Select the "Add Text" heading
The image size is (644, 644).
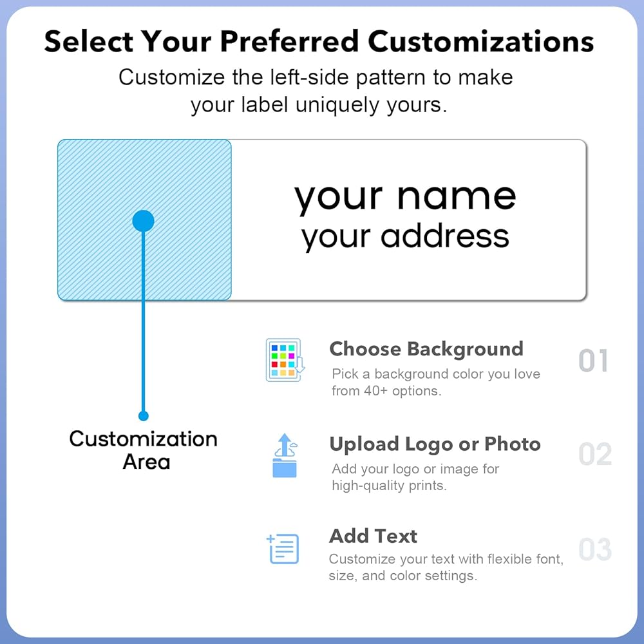pos(373,536)
